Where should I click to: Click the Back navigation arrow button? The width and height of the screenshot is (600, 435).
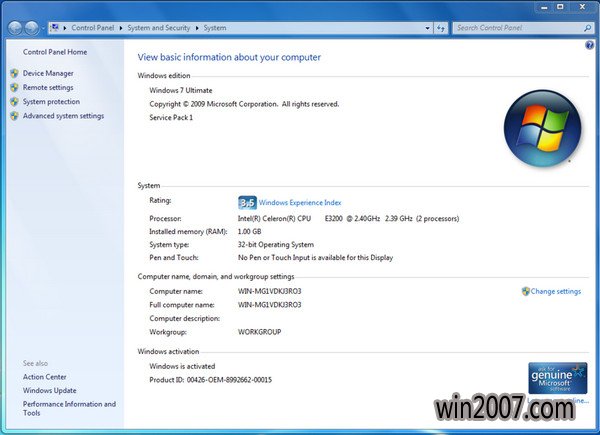[14, 28]
